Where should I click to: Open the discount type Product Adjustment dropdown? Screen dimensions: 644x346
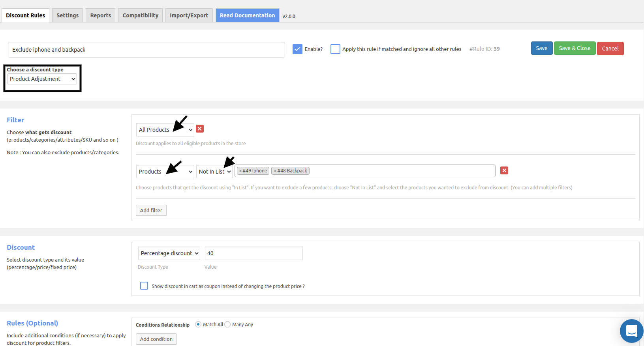point(42,79)
